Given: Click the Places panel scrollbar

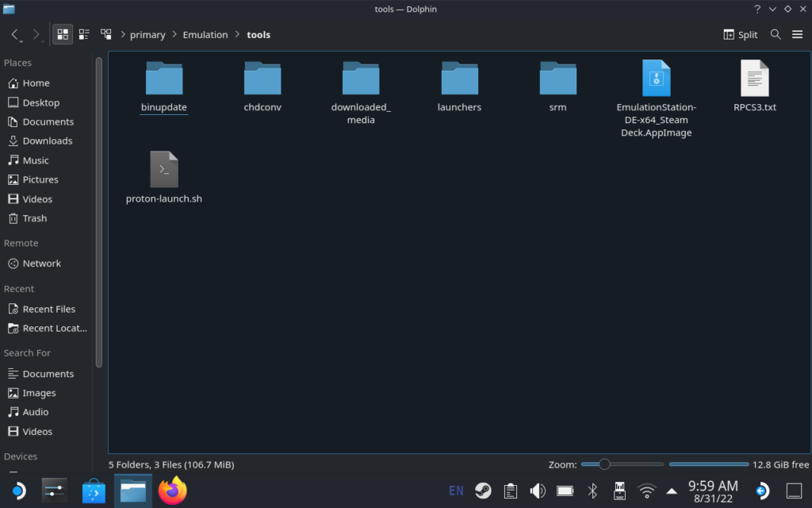Looking at the screenshot, I should click(99, 213).
